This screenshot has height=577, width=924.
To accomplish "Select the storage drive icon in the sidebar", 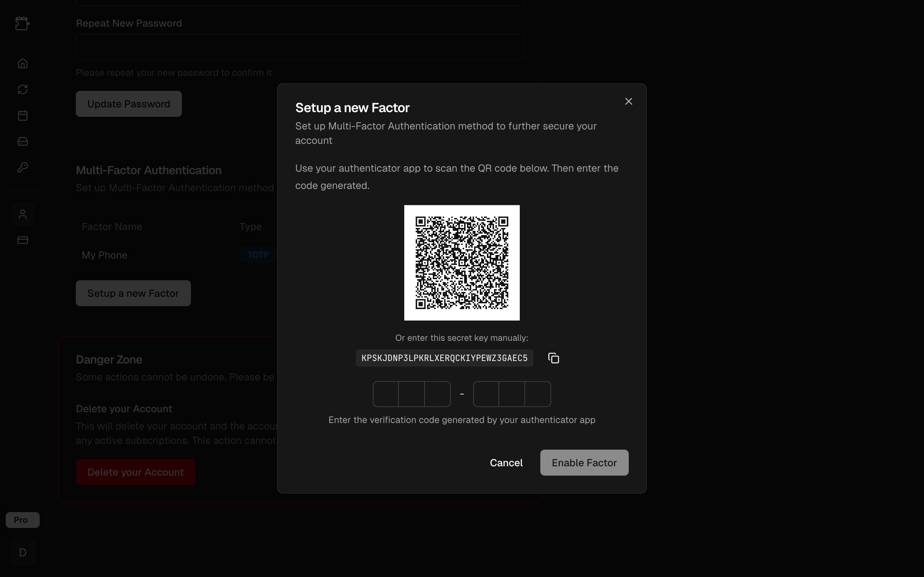I will point(22,141).
